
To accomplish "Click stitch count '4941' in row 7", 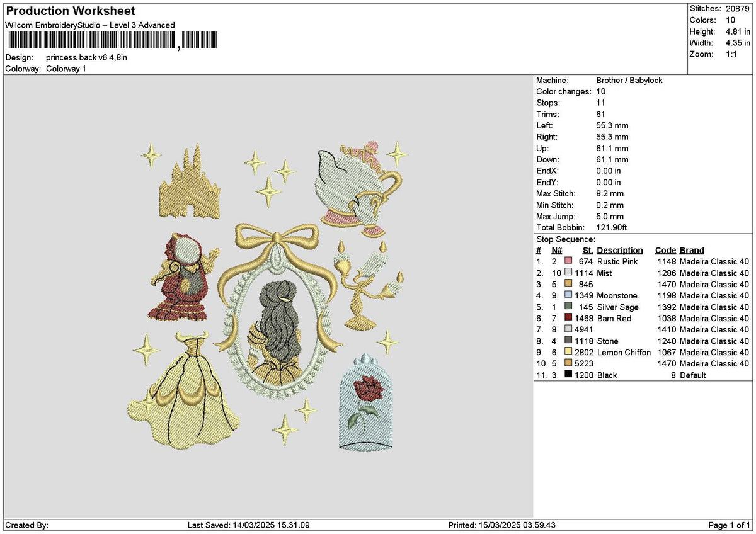I will pyautogui.click(x=585, y=330).
